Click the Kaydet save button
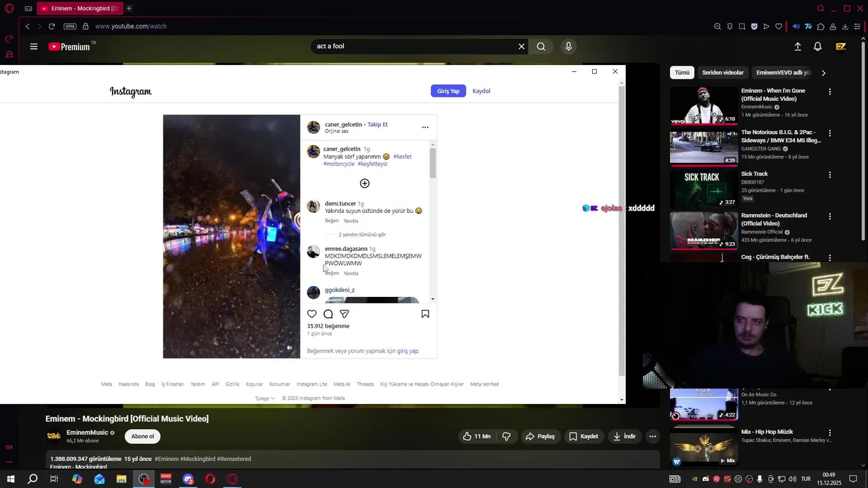868x488 pixels. click(583, 436)
